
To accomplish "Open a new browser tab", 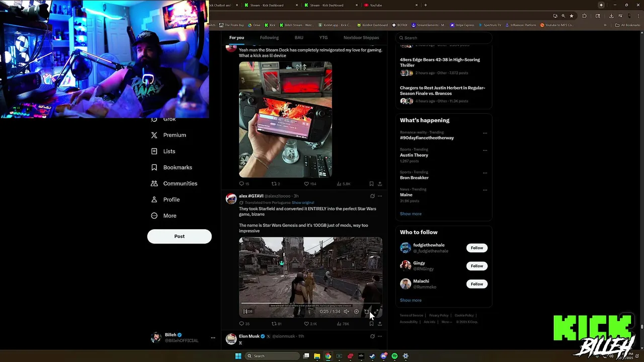I will 426,5.
